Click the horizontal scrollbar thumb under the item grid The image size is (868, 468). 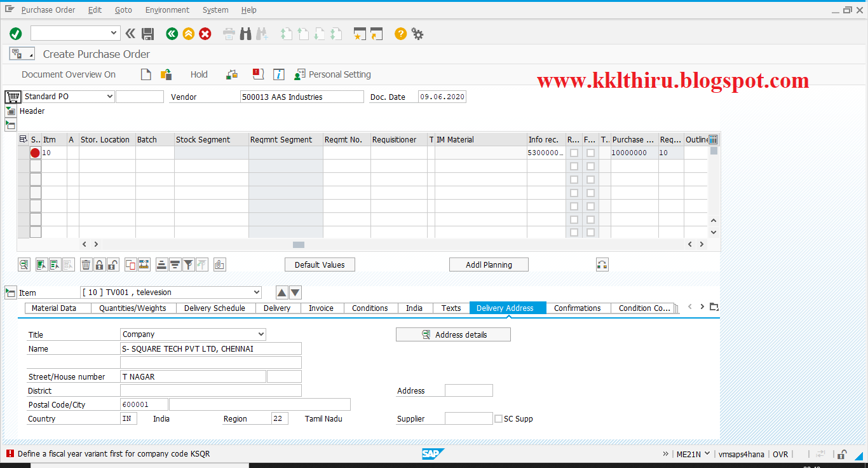click(299, 244)
